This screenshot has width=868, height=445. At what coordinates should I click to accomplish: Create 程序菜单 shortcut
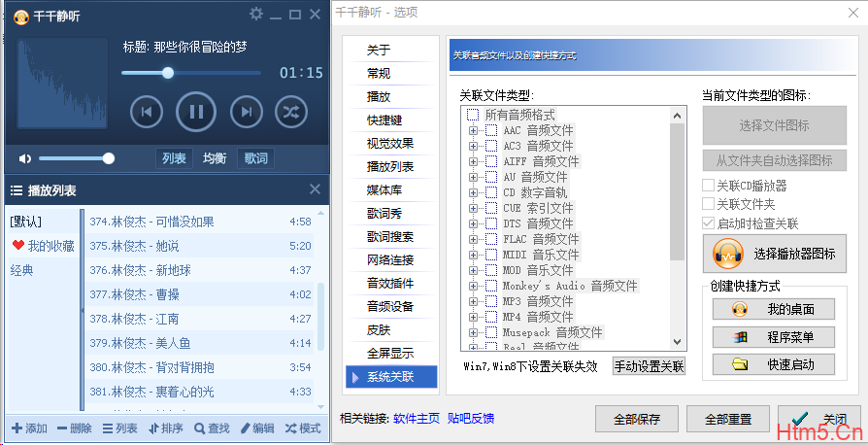tap(774, 337)
